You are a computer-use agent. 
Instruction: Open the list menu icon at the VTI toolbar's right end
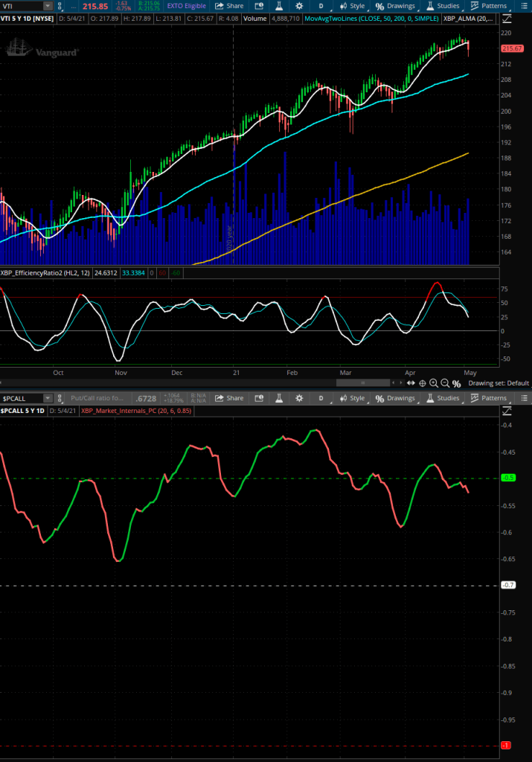point(524,5)
